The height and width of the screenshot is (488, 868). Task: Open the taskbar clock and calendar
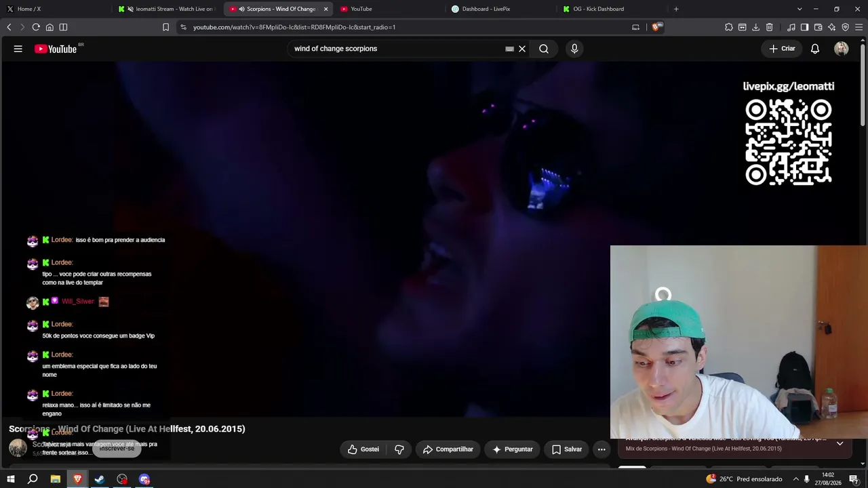pos(828,479)
